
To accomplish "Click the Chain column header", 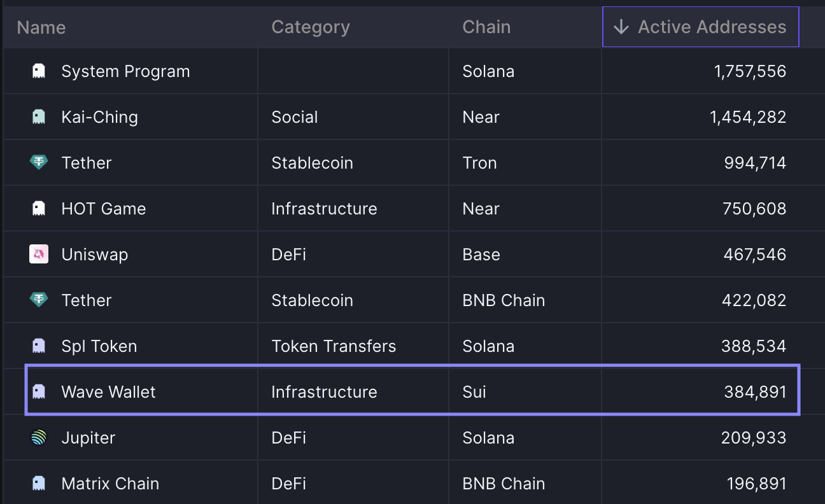I will point(486,27).
